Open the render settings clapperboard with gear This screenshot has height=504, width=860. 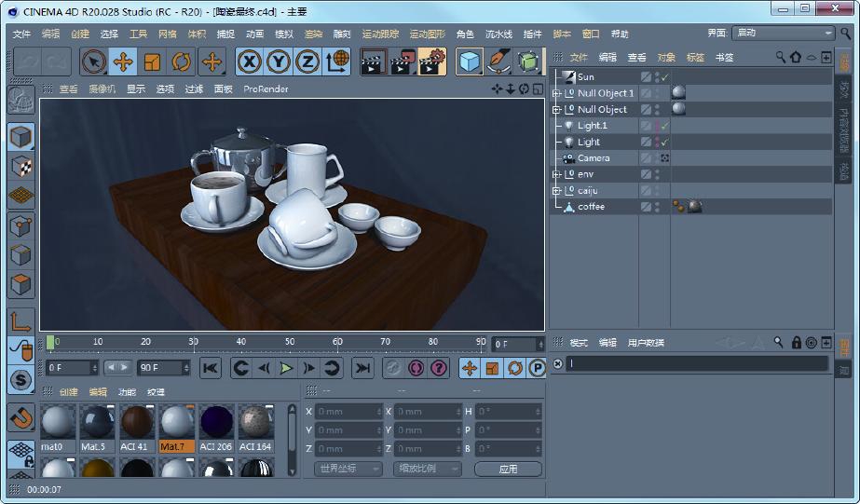(x=431, y=62)
